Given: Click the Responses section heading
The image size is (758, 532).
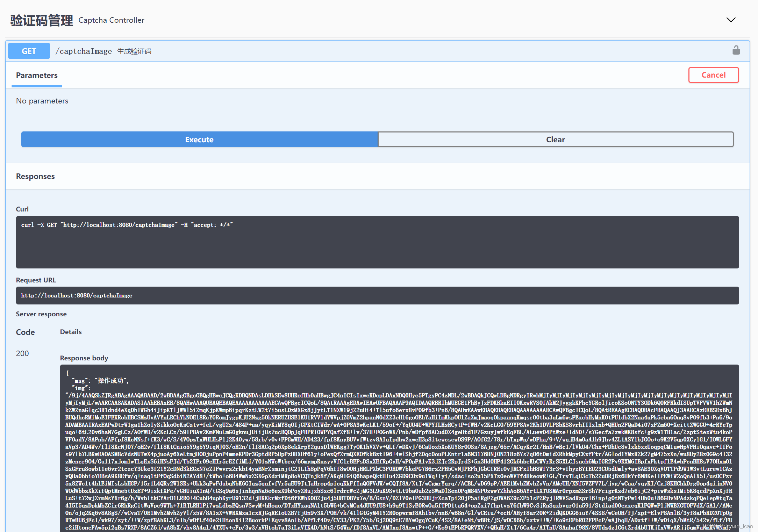Looking at the screenshot, I should tap(35, 176).
